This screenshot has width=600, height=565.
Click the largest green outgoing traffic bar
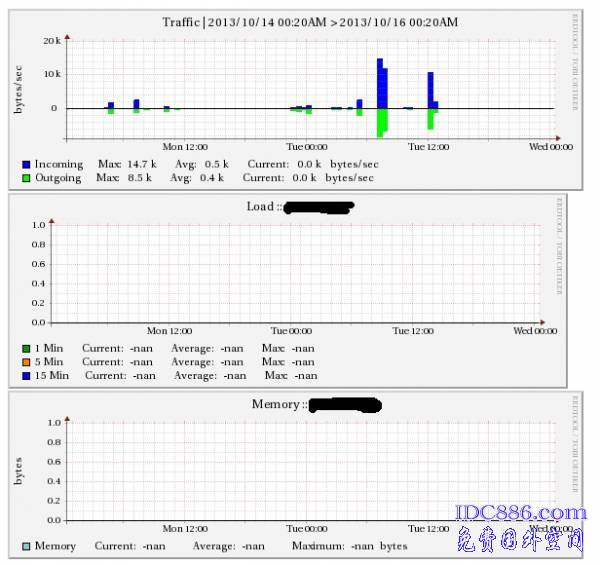pyautogui.click(x=380, y=122)
